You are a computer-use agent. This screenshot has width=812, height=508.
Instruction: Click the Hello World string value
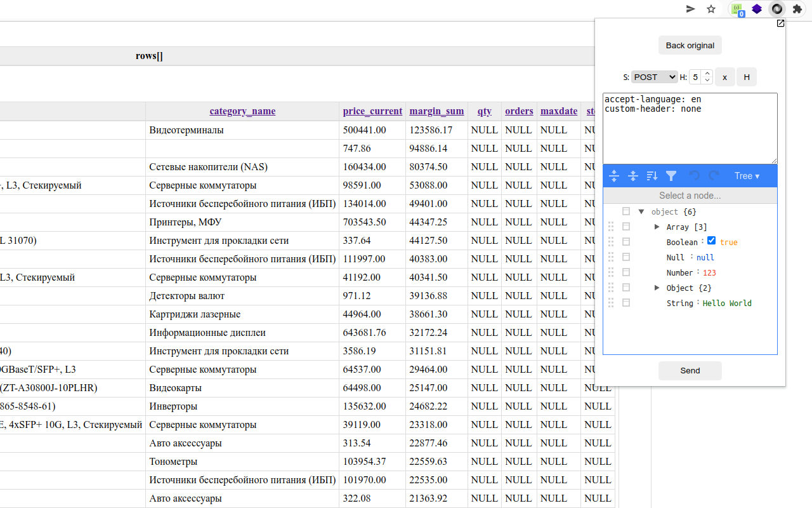(x=727, y=303)
